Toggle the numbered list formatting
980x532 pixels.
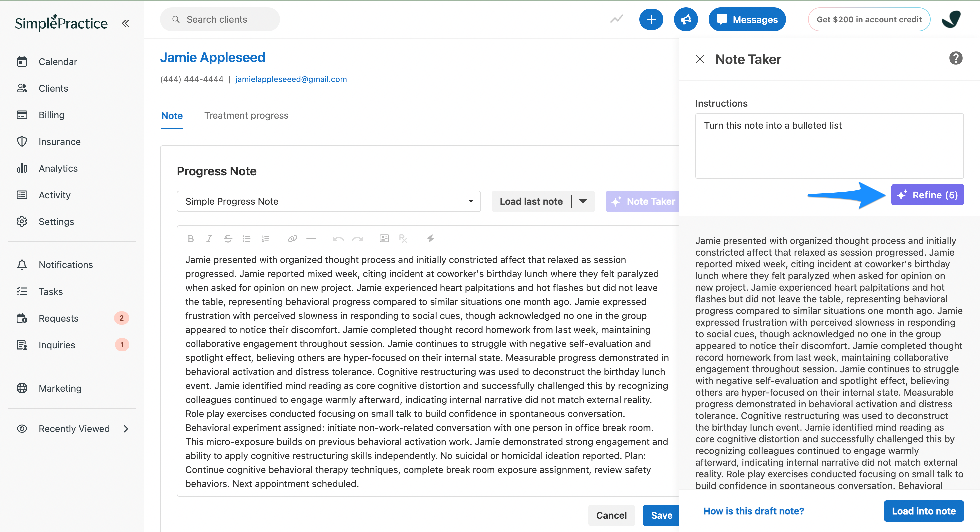265,239
